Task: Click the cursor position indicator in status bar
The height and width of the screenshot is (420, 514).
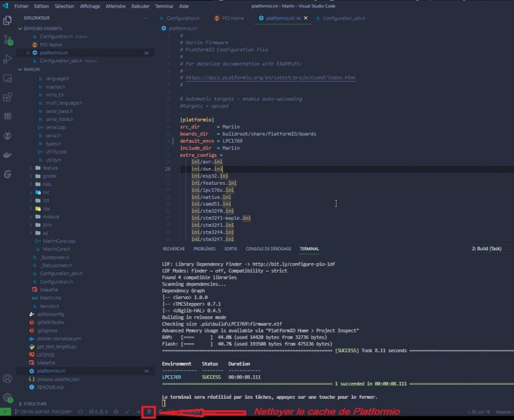Action: [479, 412]
